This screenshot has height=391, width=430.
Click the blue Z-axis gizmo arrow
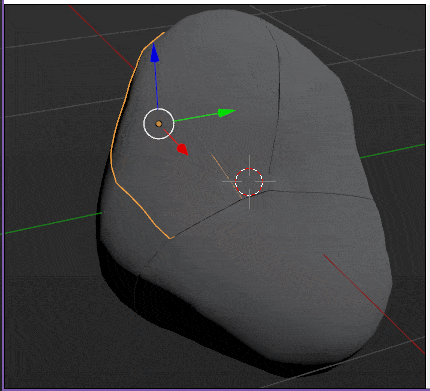click(x=154, y=53)
